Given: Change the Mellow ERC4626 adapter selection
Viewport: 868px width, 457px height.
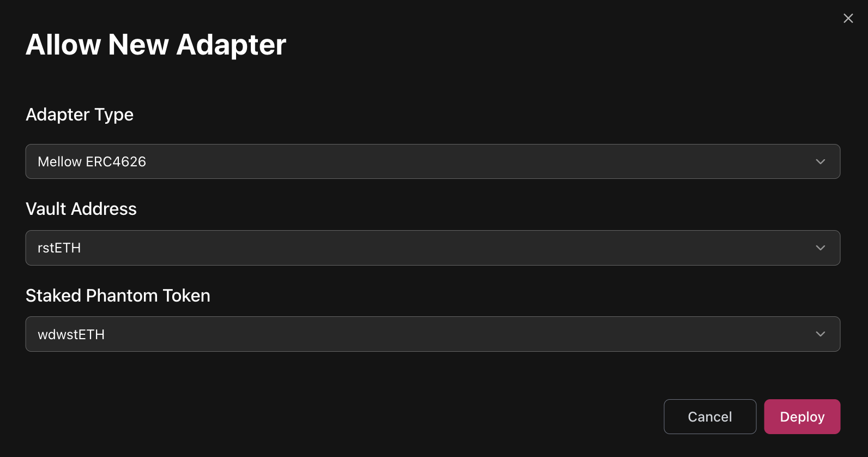Looking at the screenshot, I should click(432, 161).
